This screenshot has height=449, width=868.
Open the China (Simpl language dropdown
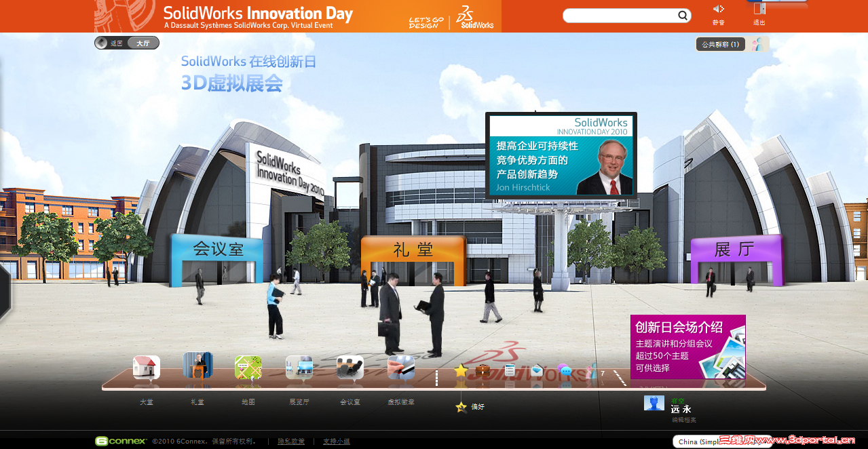[721, 442]
